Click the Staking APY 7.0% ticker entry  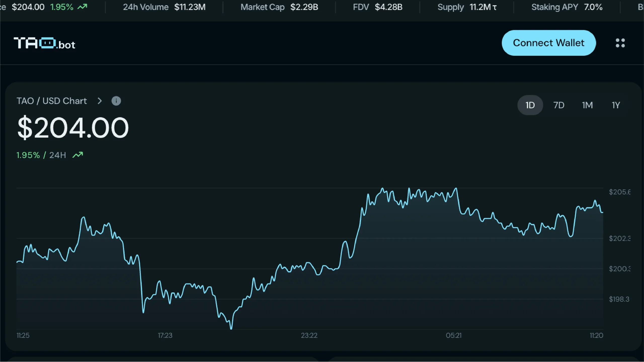(x=567, y=7)
